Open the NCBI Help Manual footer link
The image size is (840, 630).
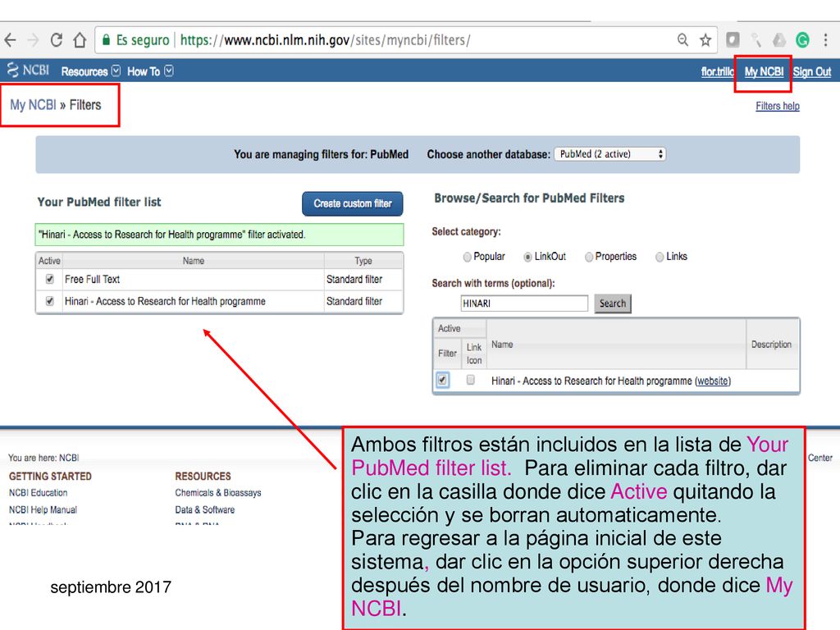43,510
